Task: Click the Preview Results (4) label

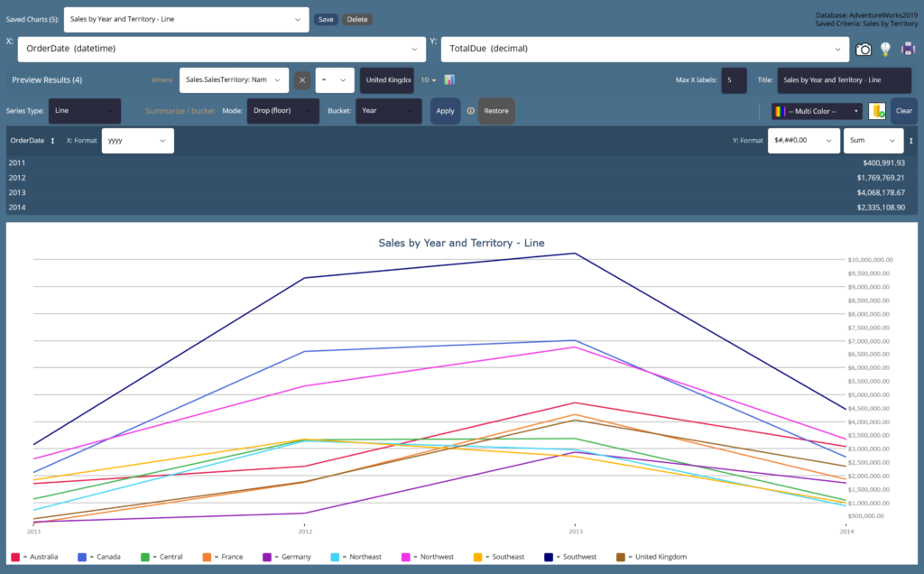Action: (x=47, y=80)
